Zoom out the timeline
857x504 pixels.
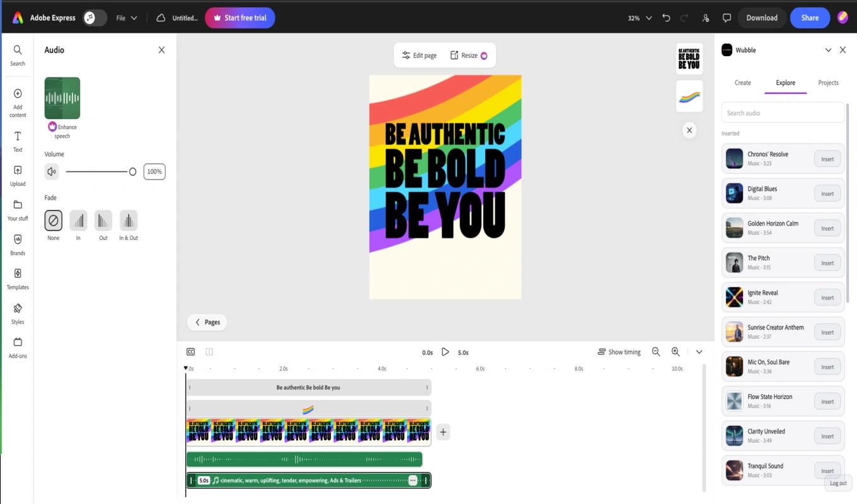point(656,352)
